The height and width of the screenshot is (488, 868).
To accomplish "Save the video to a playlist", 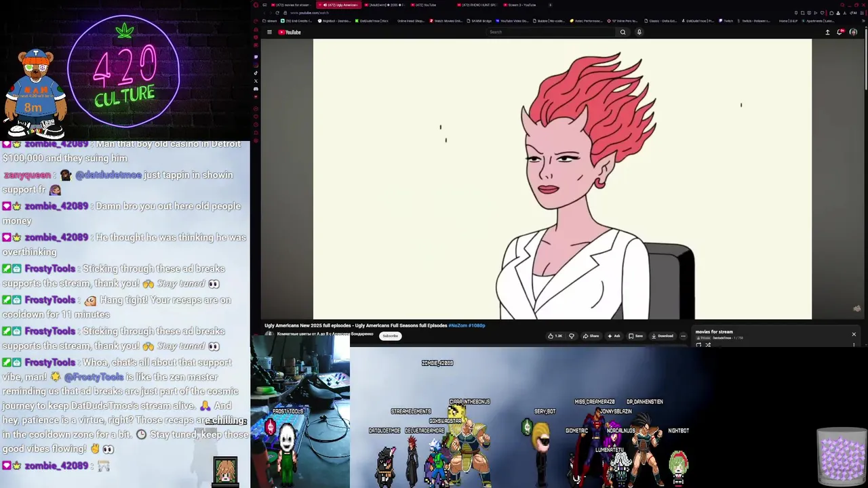I will (635, 336).
